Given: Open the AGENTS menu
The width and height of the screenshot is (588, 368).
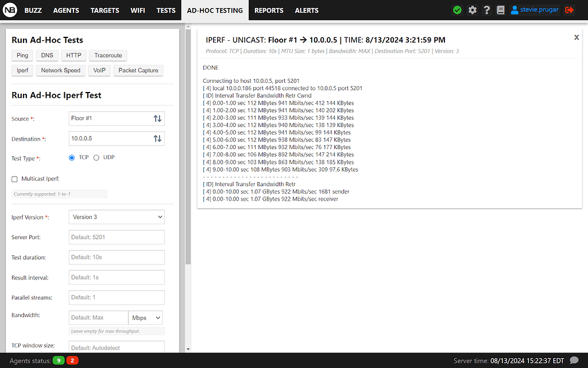Looking at the screenshot, I should click(65, 10).
